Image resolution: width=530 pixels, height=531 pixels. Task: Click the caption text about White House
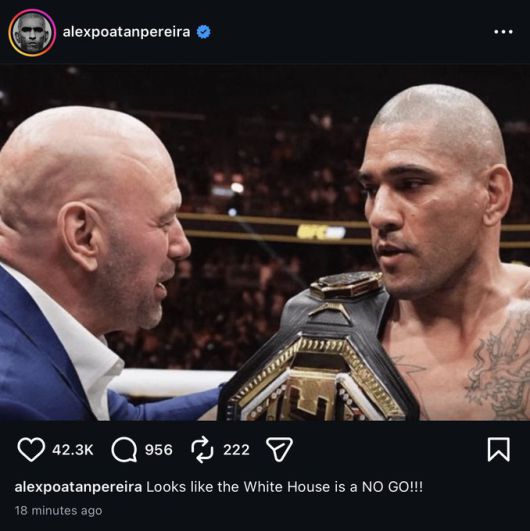coord(284,487)
